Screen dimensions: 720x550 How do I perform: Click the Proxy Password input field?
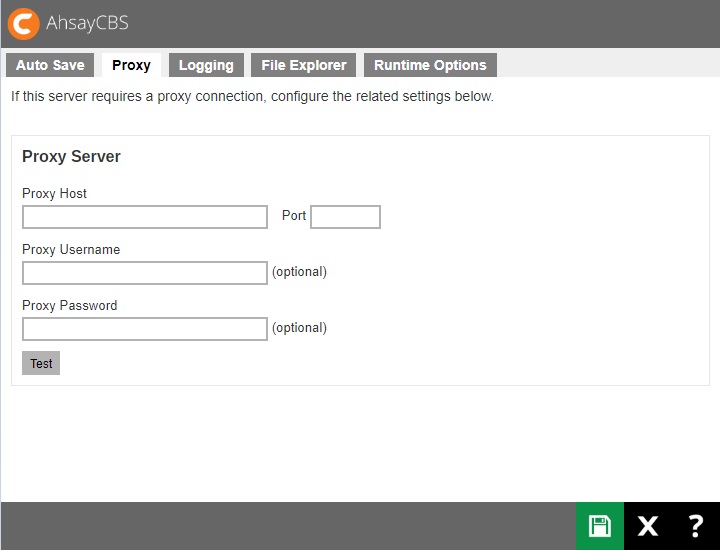tap(145, 329)
